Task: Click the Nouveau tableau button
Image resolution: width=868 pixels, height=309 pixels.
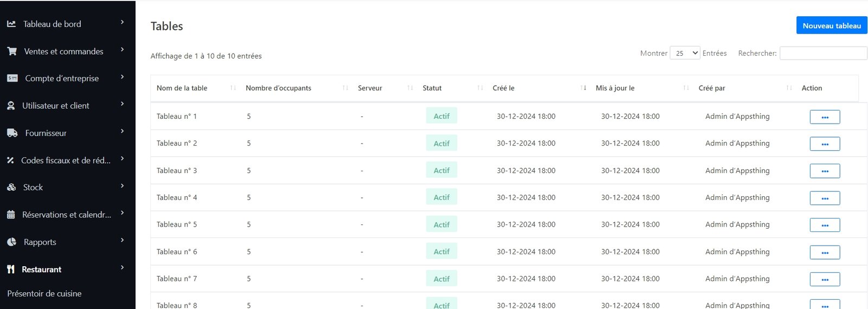Action: [x=831, y=25]
